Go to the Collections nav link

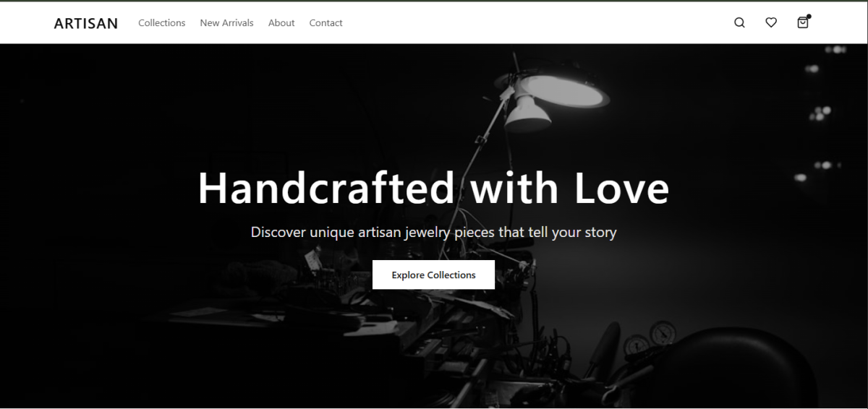162,23
